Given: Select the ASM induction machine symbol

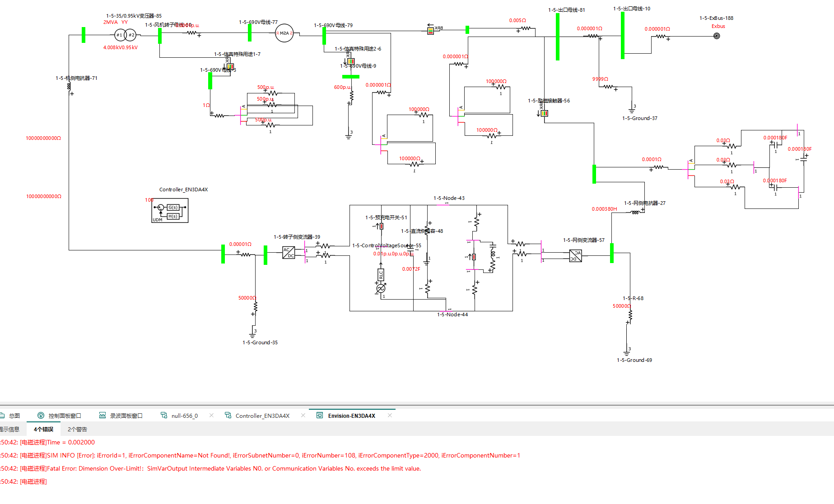Looking at the screenshot, I should coord(284,33).
